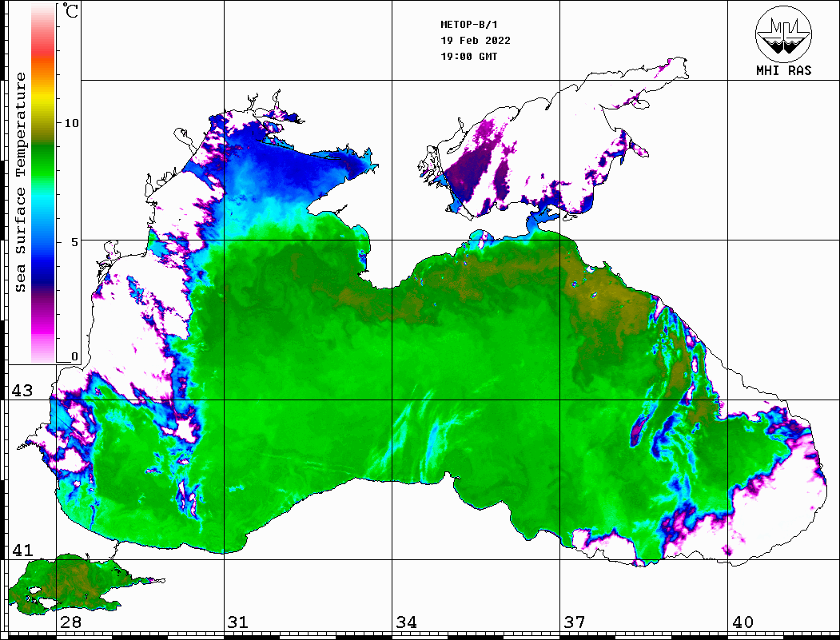Click latitude label 41
Screen dimensions: 840x640
point(22,551)
